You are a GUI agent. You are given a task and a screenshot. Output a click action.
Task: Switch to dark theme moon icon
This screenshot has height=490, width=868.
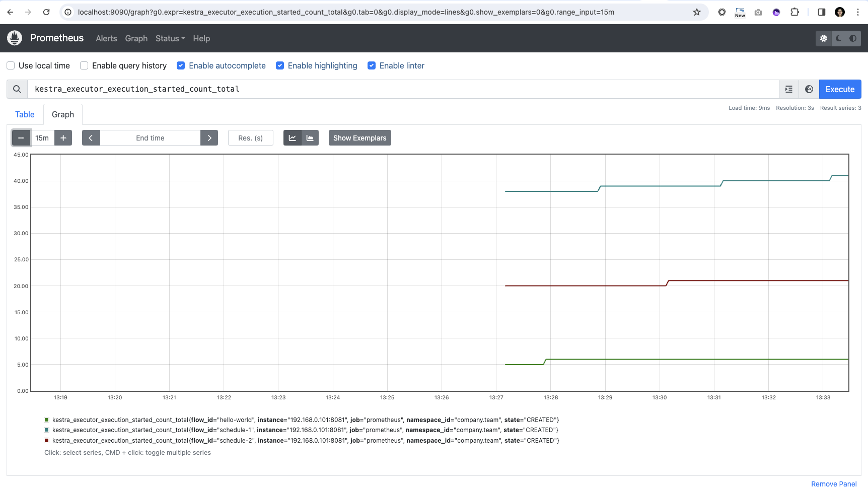click(838, 38)
